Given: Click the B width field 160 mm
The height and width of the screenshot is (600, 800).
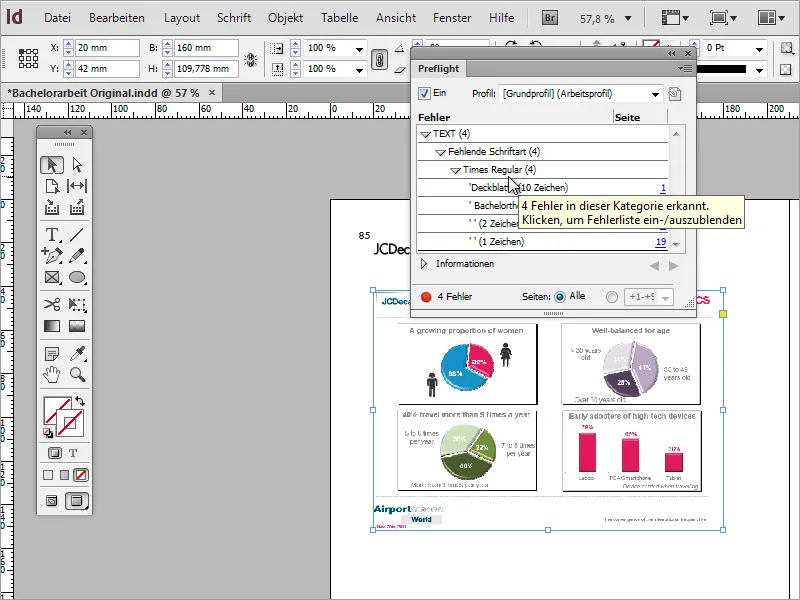Looking at the screenshot, I should 206,48.
